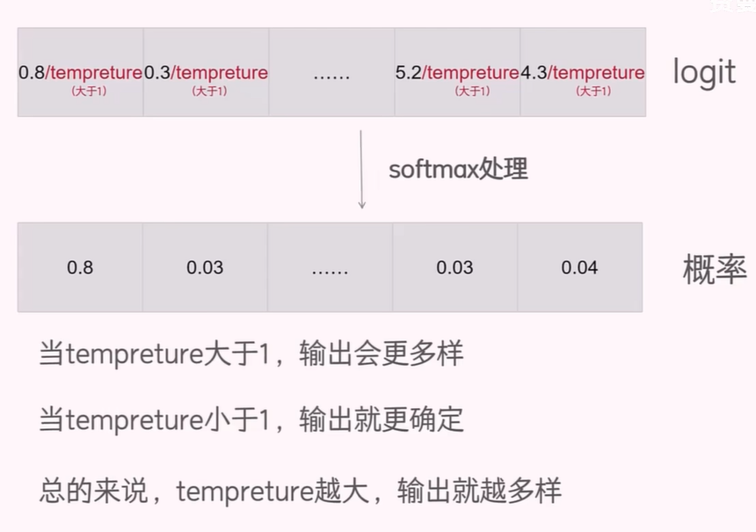Viewport: 756px width, 532px height.
Task: Select the 5.2/tempreture logit cell
Action: click(x=457, y=72)
